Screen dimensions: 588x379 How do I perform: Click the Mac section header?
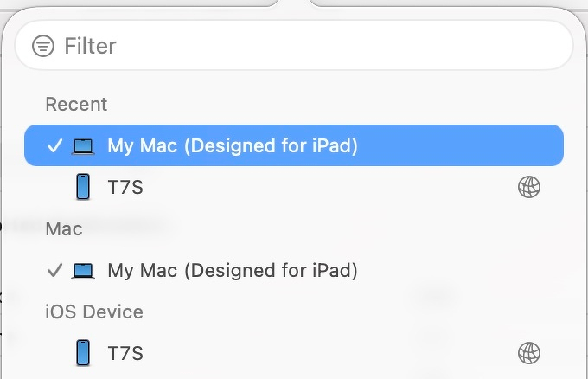pos(64,229)
